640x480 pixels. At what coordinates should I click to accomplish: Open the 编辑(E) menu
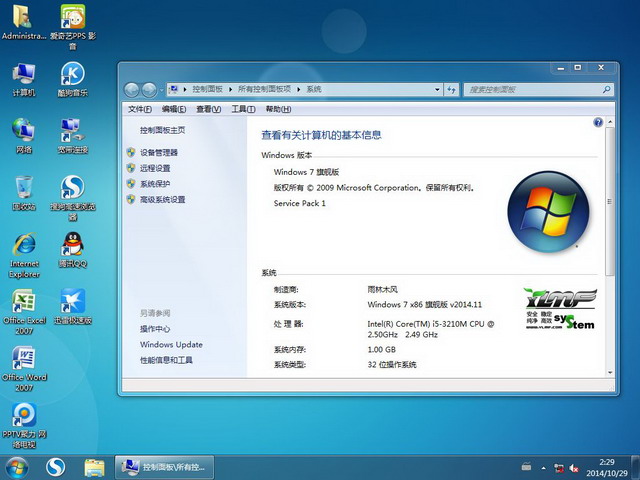pos(174,109)
